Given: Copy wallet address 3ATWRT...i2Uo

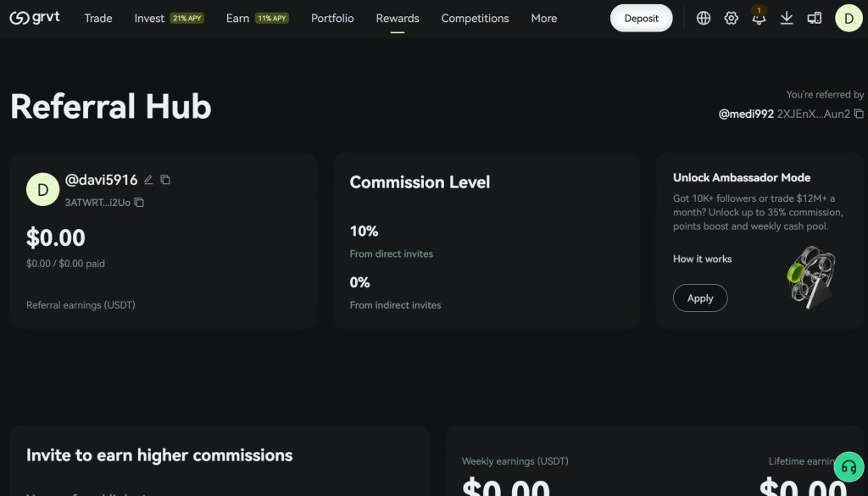Looking at the screenshot, I should tap(140, 202).
